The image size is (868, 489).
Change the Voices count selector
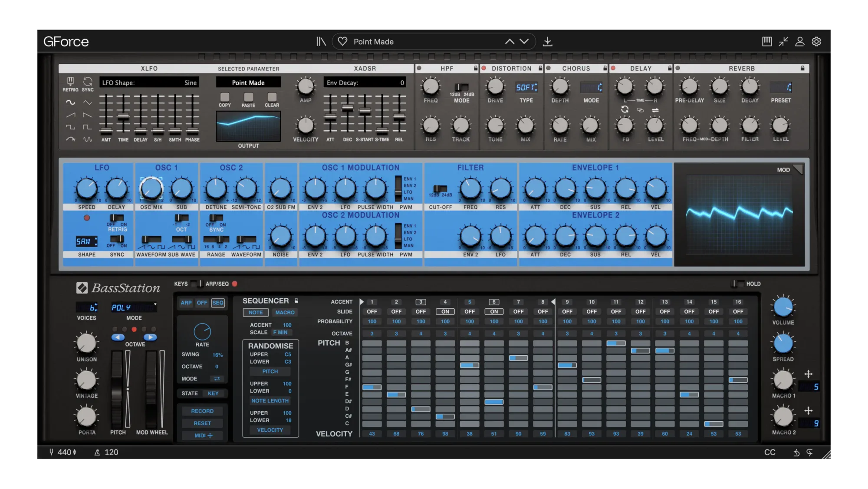click(87, 307)
